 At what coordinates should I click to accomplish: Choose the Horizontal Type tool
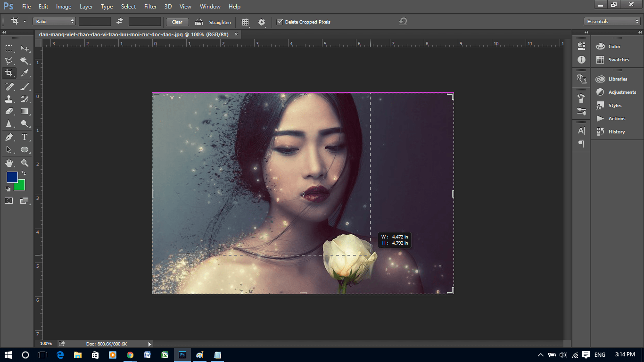pyautogui.click(x=25, y=137)
